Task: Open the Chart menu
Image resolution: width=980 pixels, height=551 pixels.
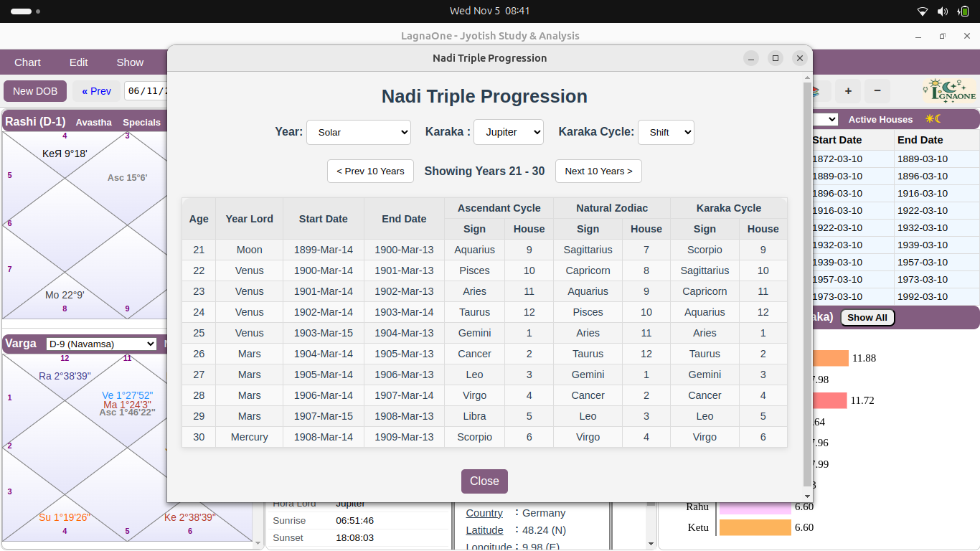Action: 27,62
